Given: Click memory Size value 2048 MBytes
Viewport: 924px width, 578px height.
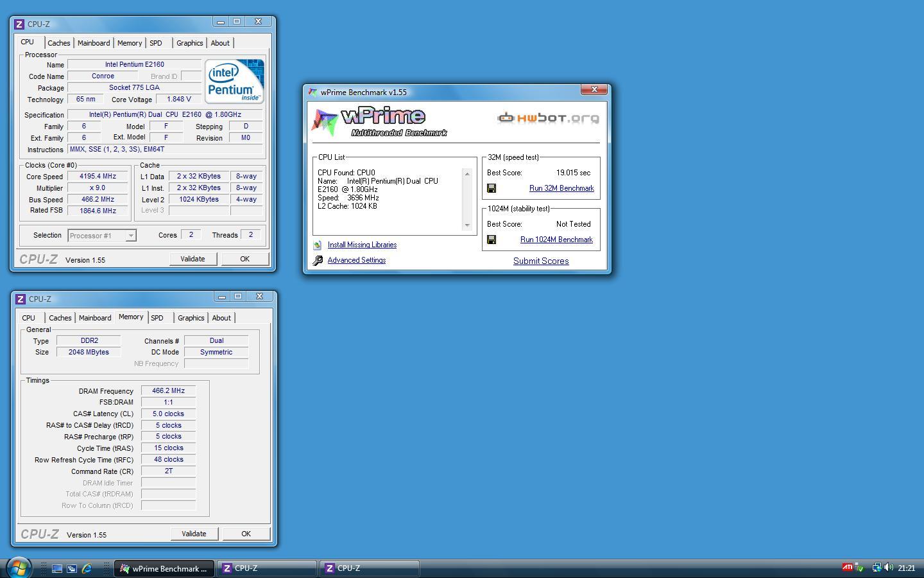Looking at the screenshot, I should click(89, 352).
